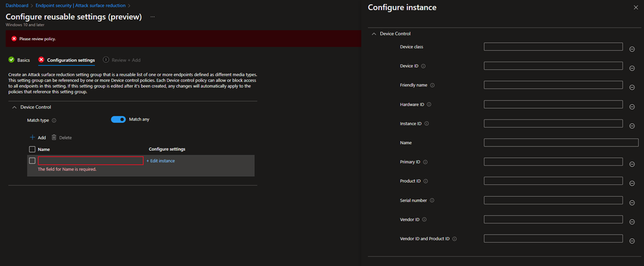The image size is (644, 266).
Task: Open the ellipsis menu beside page title
Action: click(x=152, y=16)
